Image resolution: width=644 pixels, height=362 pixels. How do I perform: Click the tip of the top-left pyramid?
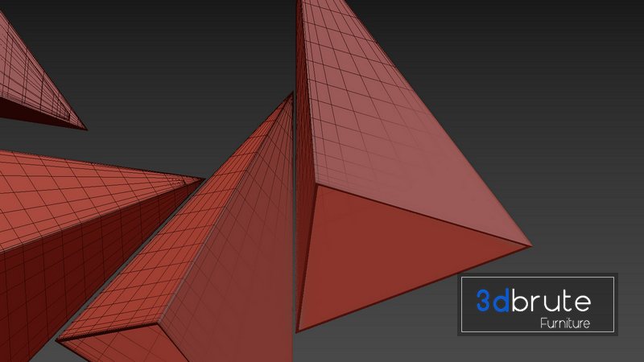(85, 127)
